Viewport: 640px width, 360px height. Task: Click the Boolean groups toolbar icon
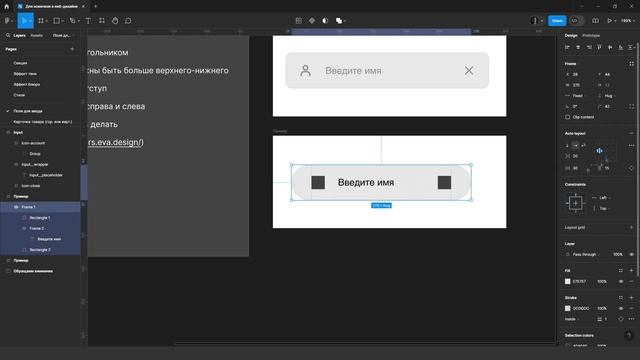point(339,20)
